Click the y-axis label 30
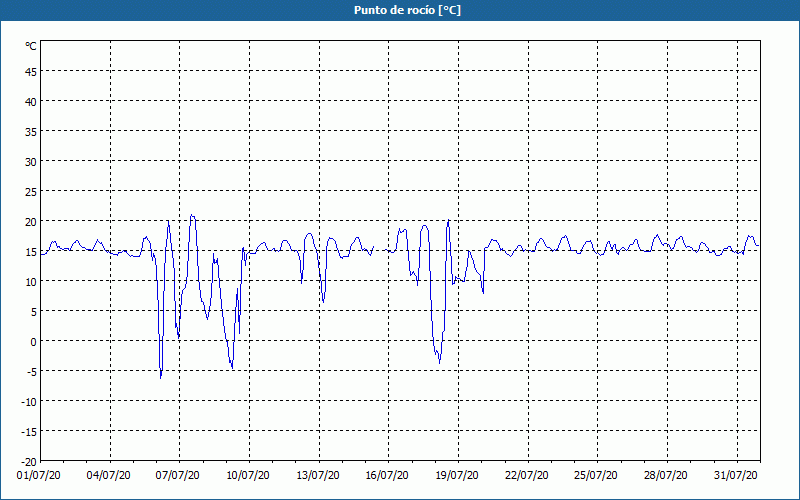Image resolution: width=800 pixels, height=500 pixels. (x=31, y=162)
